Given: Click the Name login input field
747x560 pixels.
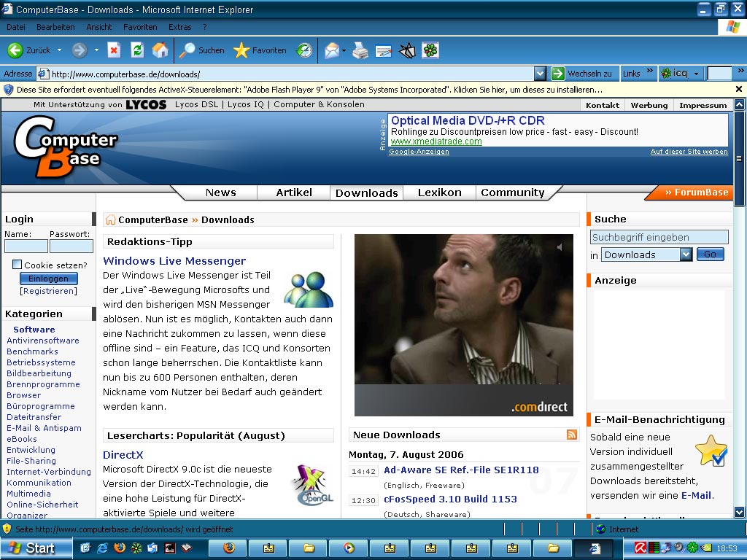Looking at the screenshot, I should click(x=26, y=246).
